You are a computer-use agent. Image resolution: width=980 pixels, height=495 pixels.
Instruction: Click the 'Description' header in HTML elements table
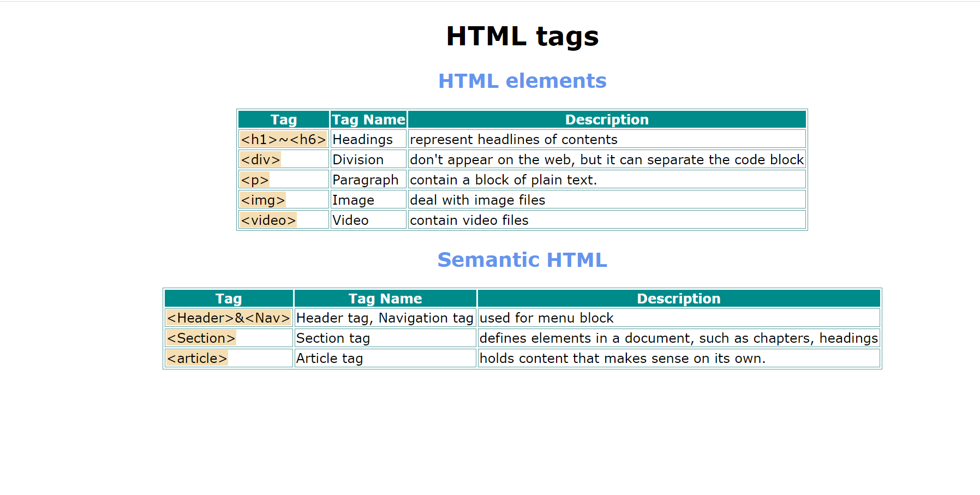pyautogui.click(x=607, y=120)
